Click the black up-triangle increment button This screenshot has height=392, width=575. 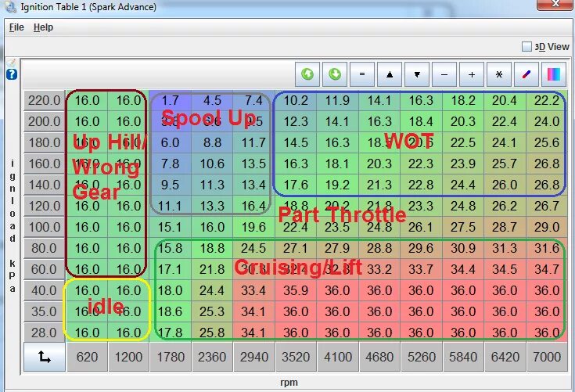coord(390,74)
